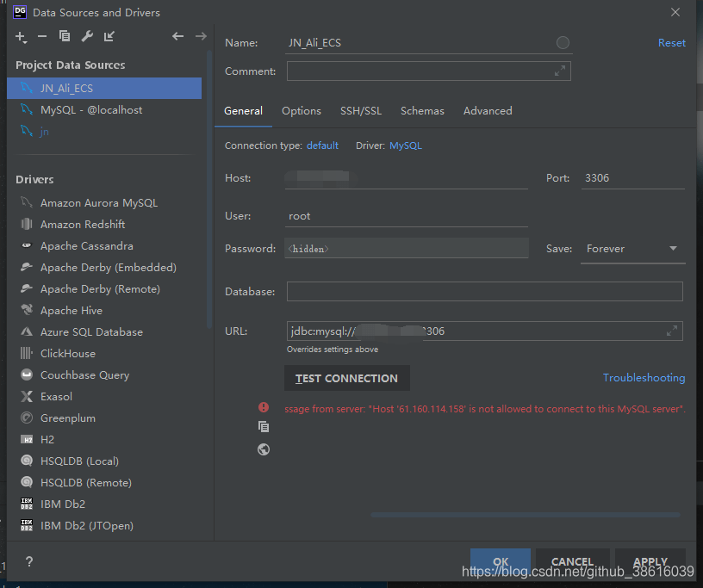Screen dimensions: 703x588
Task: Open Save password Forever dropdown
Action: click(x=632, y=249)
